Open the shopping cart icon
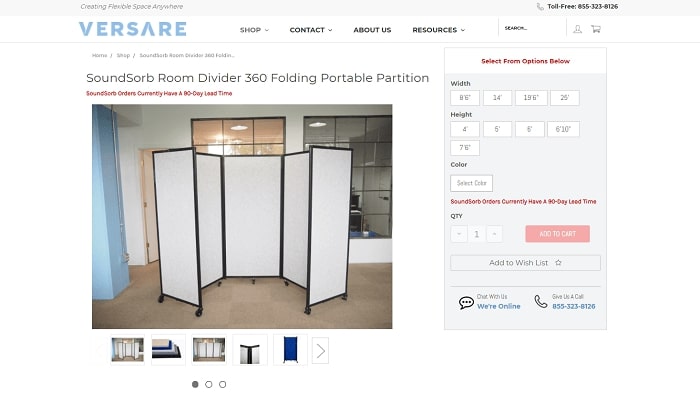700x402 pixels. (596, 29)
